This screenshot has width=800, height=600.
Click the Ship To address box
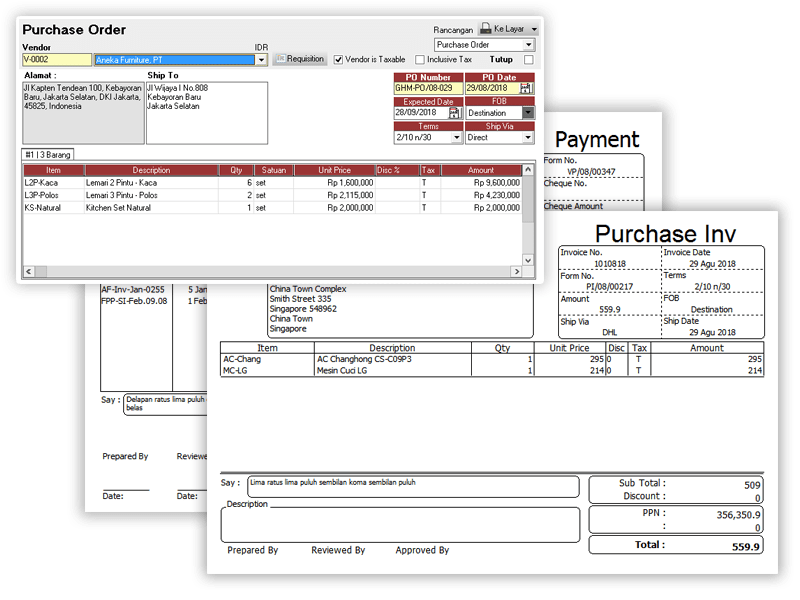coord(207,112)
